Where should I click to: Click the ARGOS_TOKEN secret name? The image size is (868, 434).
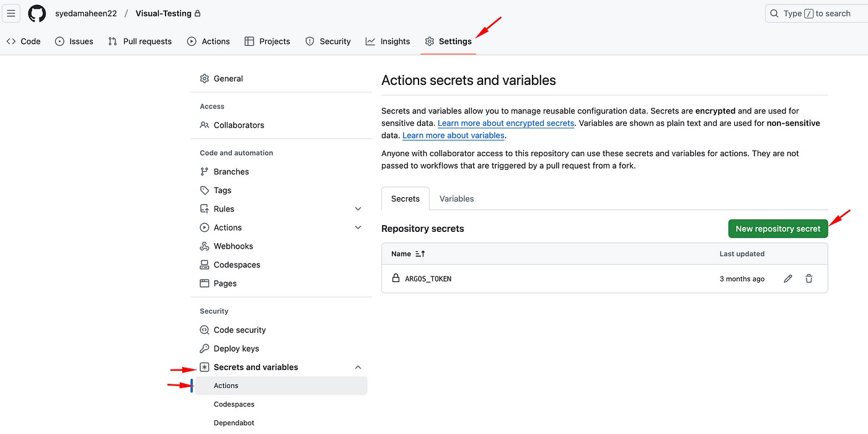[x=428, y=279]
